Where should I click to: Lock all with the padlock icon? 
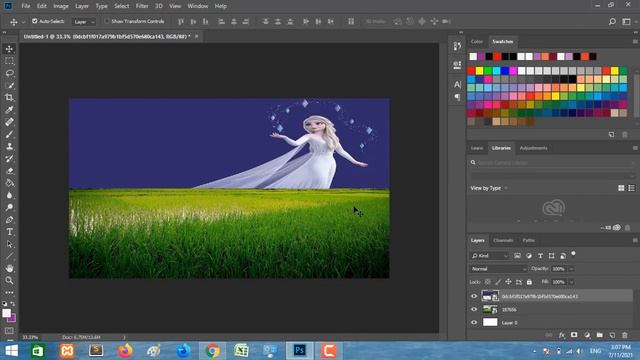pos(529,282)
